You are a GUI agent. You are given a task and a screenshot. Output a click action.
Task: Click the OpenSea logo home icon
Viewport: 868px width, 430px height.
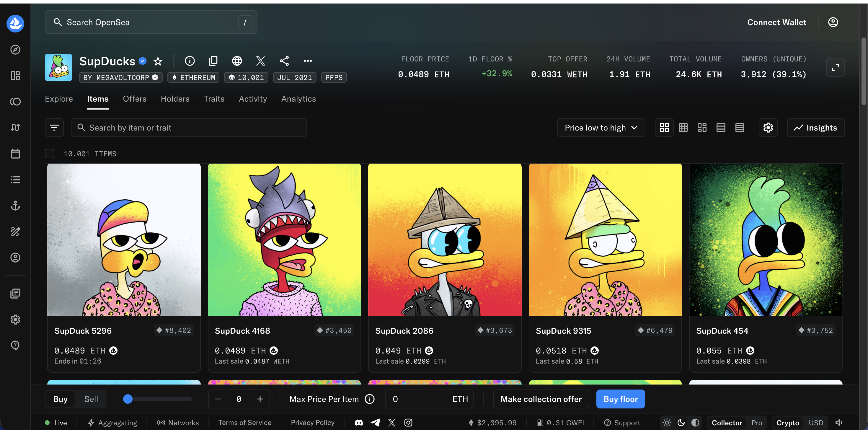tap(15, 23)
